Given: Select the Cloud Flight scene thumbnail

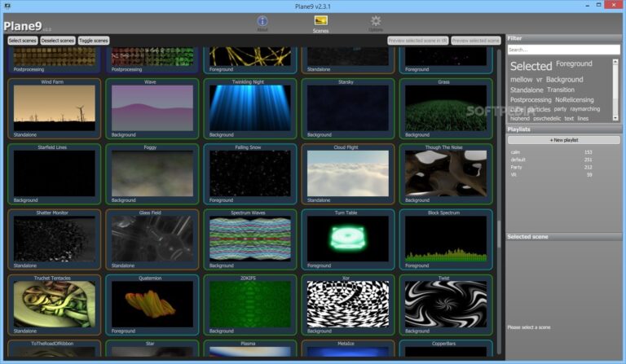Looking at the screenshot, I should point(348,173).
